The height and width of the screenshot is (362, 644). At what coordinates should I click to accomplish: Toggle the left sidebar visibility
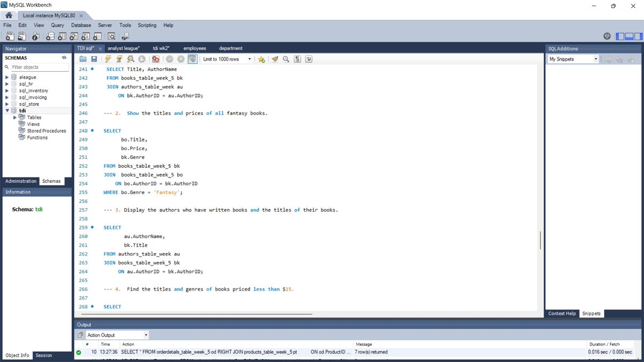pos(620,36)
